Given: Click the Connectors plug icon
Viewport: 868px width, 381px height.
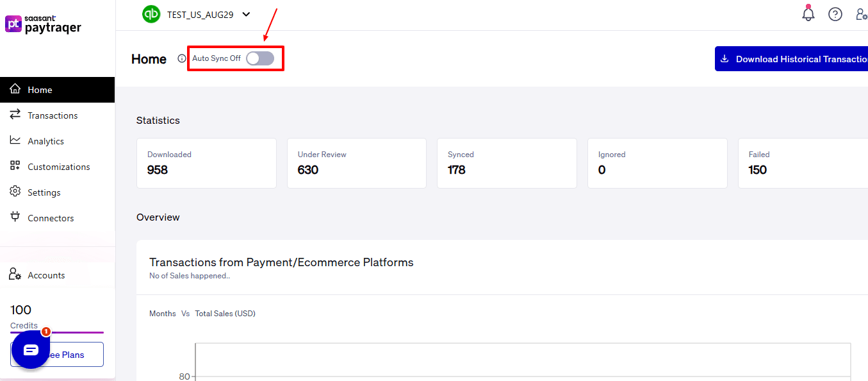Looking at the screenshot, I should (15, 217).
